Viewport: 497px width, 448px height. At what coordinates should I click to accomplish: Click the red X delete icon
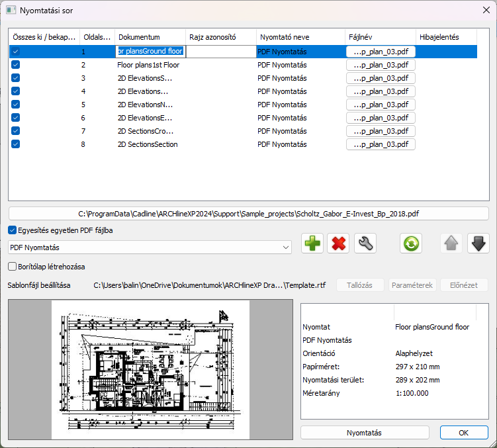point(339,244)
